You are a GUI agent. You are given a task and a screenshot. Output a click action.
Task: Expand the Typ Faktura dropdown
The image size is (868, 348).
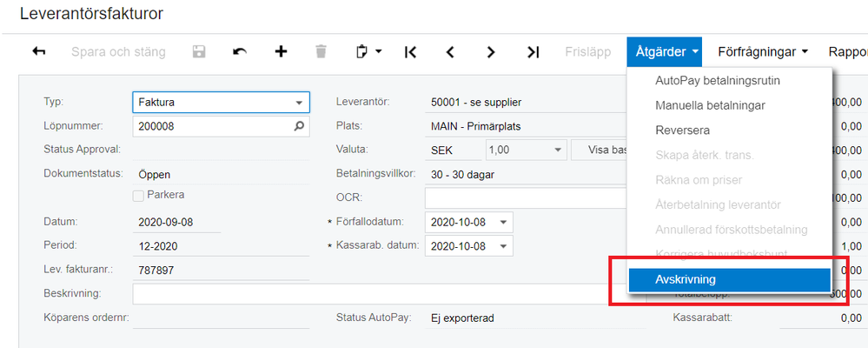(x=300, y=102)
